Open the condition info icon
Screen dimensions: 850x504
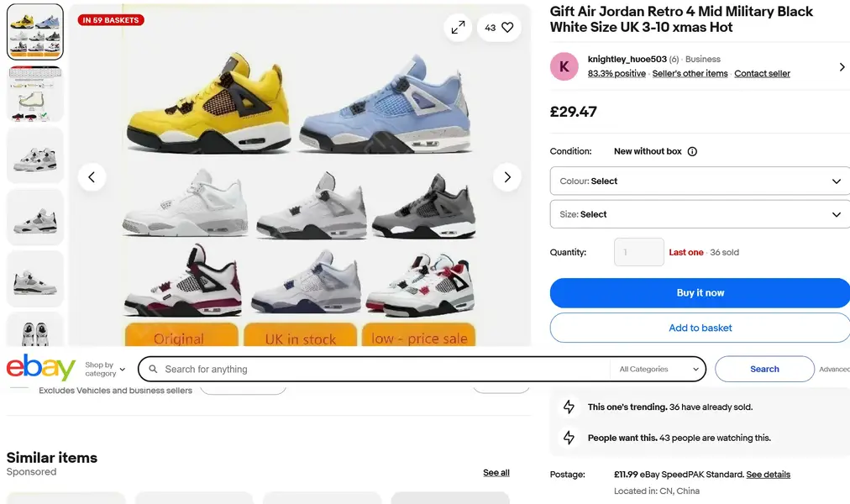(692, 152)
